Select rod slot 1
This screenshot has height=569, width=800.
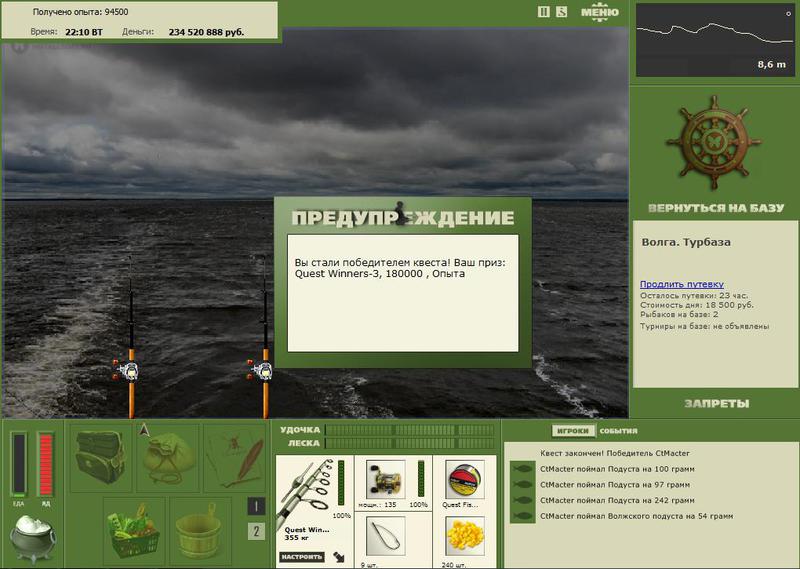[256, 506]
